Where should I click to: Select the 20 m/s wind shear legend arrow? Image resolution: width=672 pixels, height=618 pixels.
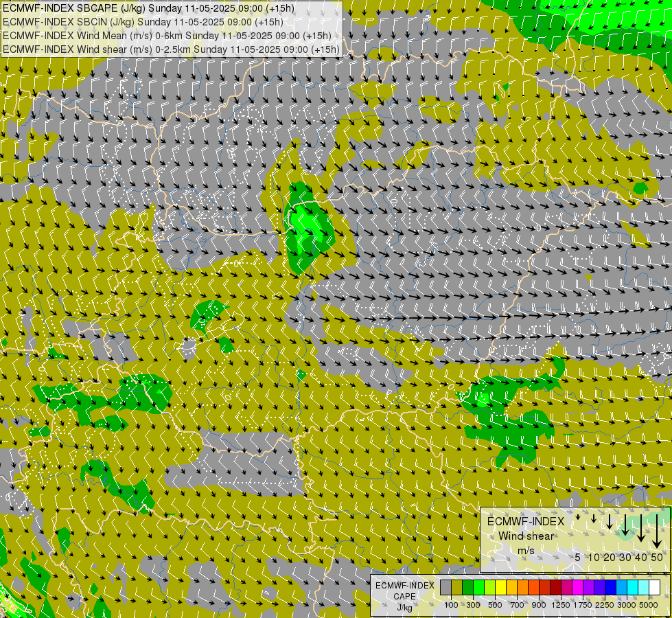point(610,522)
